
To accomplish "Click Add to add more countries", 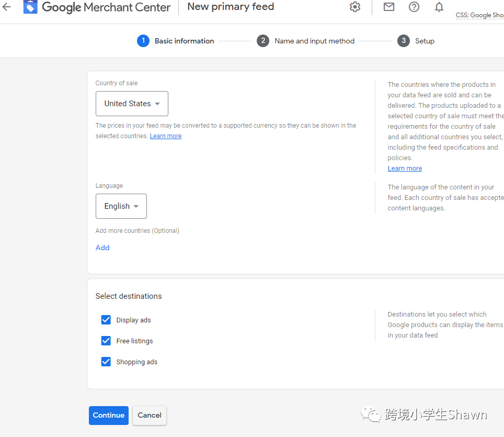I will coord(102,248).
